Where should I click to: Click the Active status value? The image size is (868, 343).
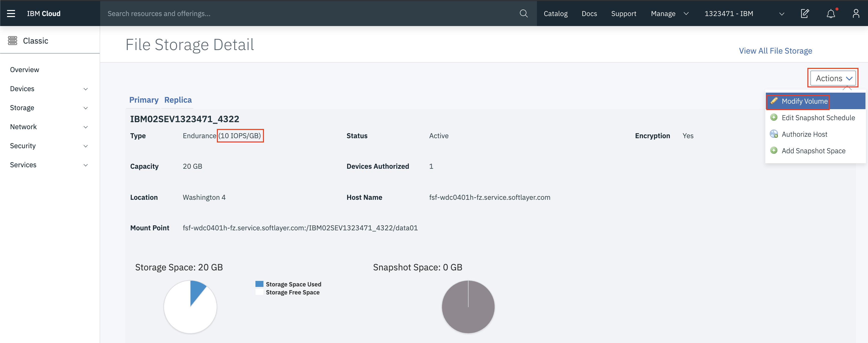tap(439, 136)
